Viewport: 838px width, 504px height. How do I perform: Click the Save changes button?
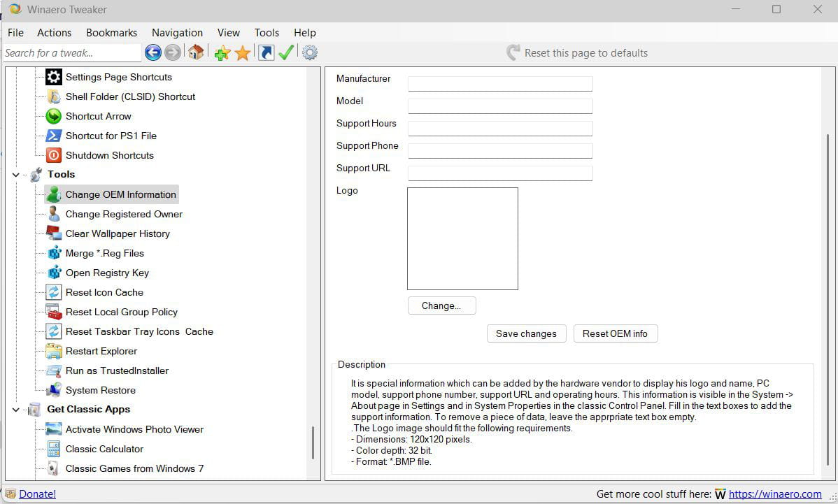pos(526,333)
